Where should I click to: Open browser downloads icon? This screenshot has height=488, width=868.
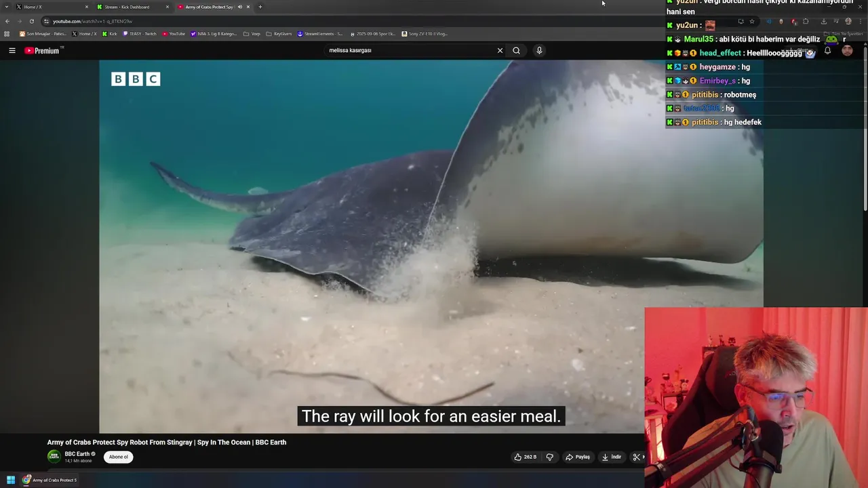(824, 21)
